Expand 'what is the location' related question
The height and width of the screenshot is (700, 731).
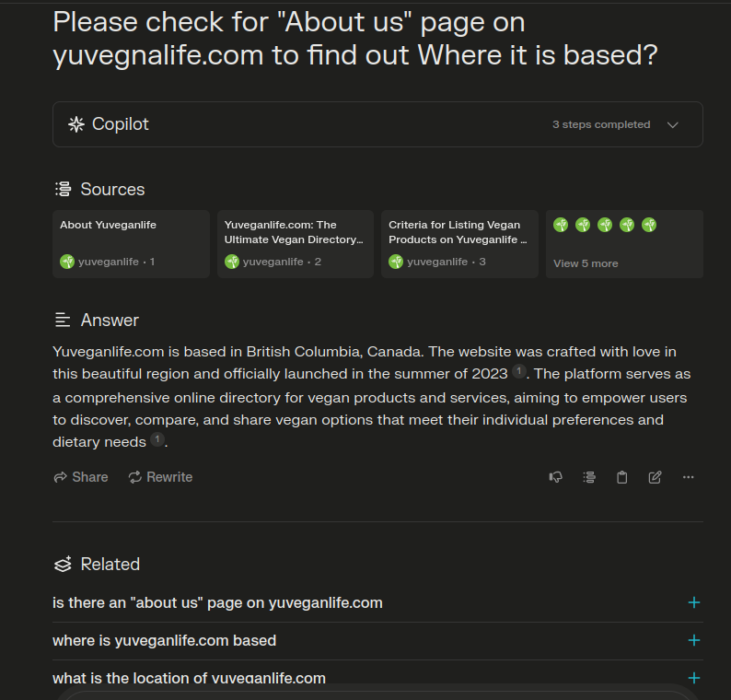693,678
